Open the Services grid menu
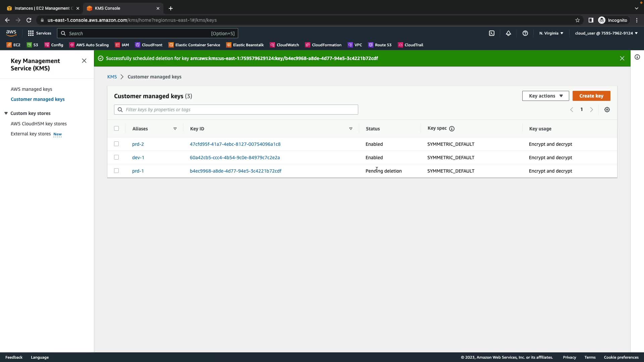Image resolution: width=644 pixels, height=362 pixels. pos(39,33)
